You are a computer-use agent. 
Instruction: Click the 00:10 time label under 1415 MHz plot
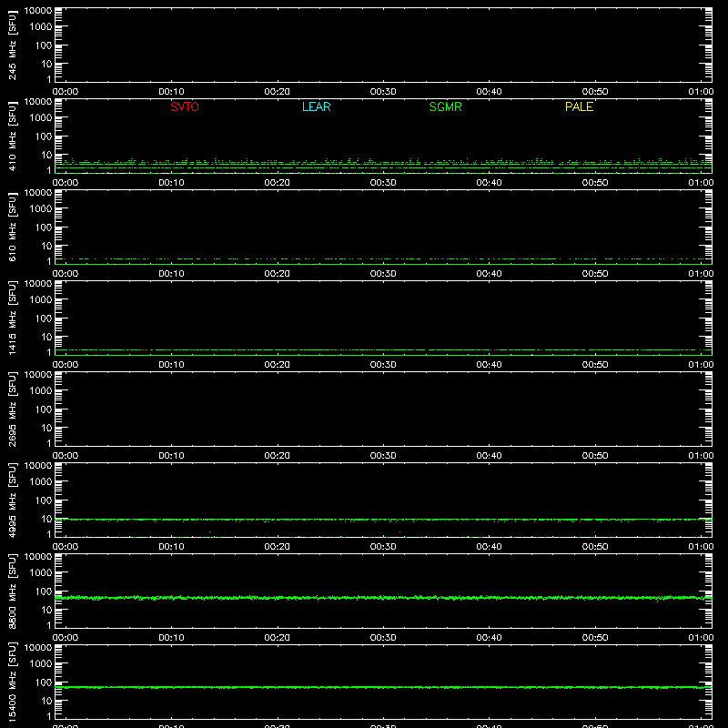pos(171,365)
